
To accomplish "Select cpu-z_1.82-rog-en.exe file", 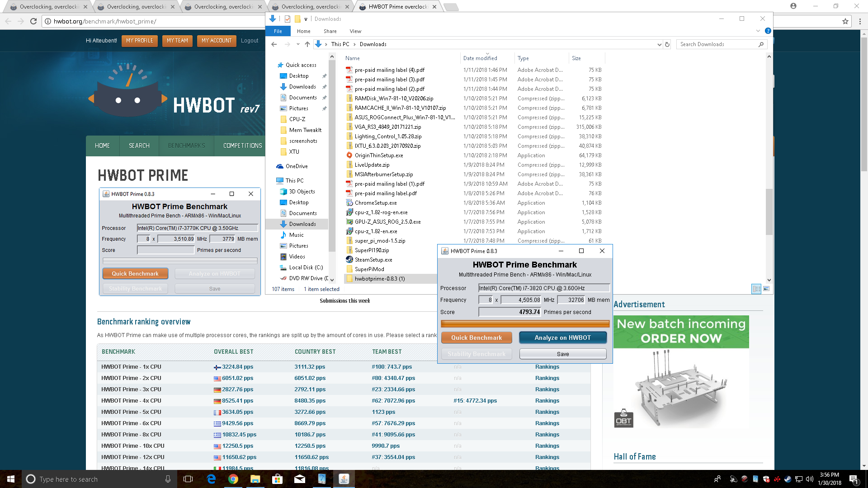I will 381,212.
